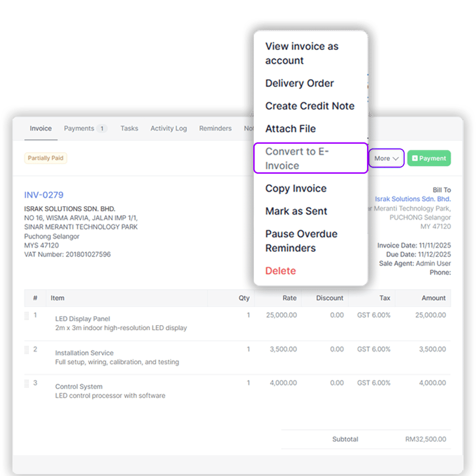Select View invoice as account
476x476 pixels.
coord(302,53)
